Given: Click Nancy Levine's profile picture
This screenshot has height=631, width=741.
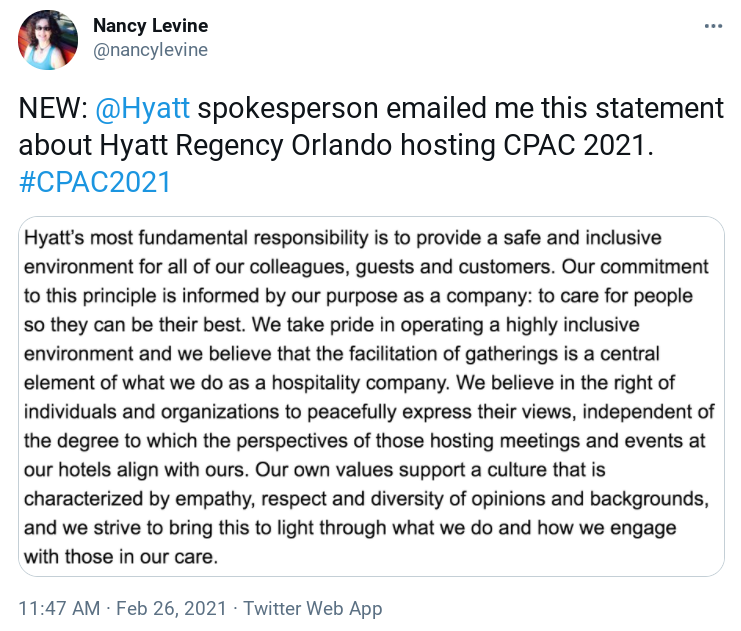Looking at the screenshot, I should (x=48, y=40).
